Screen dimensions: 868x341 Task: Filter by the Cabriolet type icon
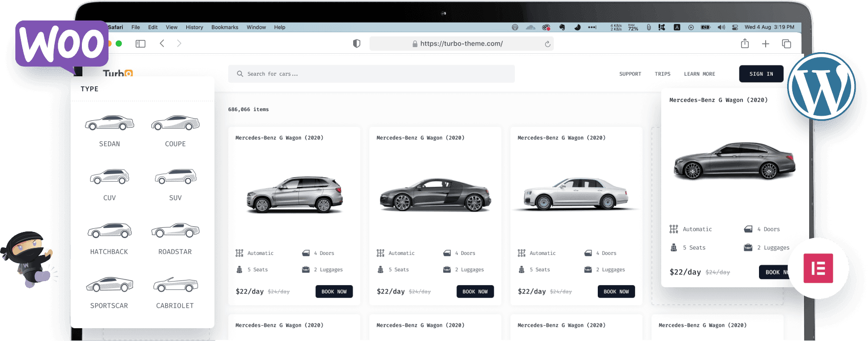pyautogui.click(x=176, y=284)
